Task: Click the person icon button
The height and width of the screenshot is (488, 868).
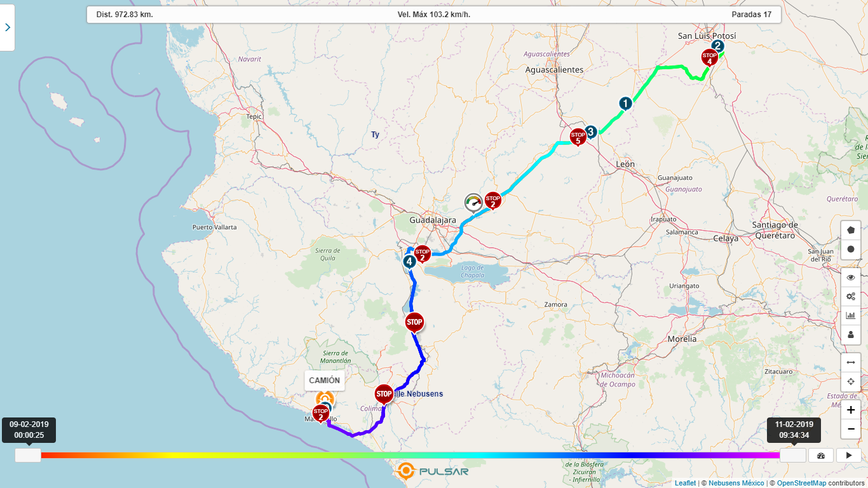Action: pos(851,334)
